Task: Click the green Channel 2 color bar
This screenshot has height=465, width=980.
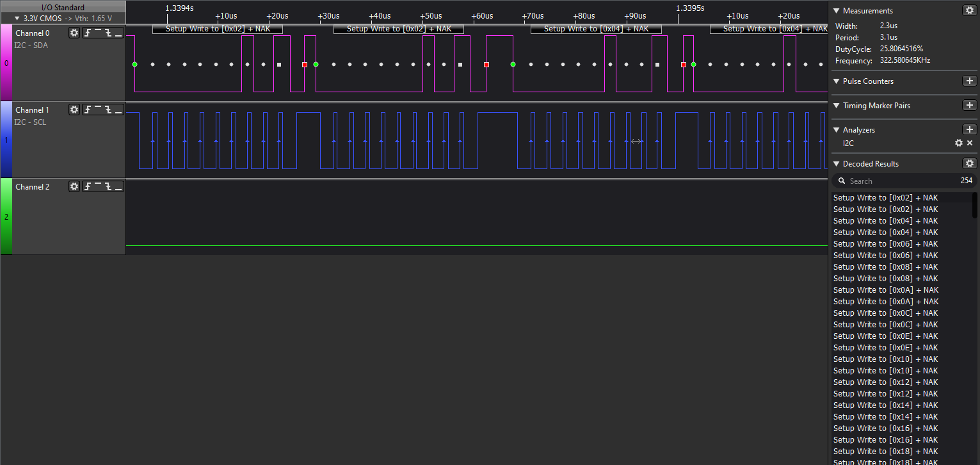Action: tap(6, 216)
